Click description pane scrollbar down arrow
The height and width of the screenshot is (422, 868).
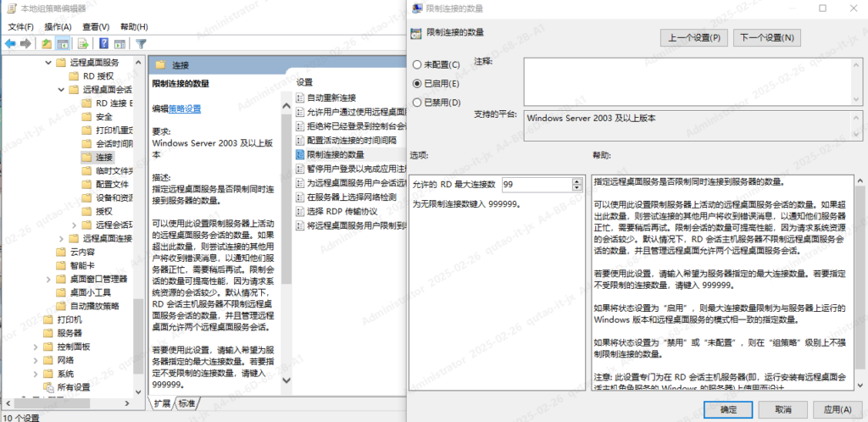[x=287, y=380]
